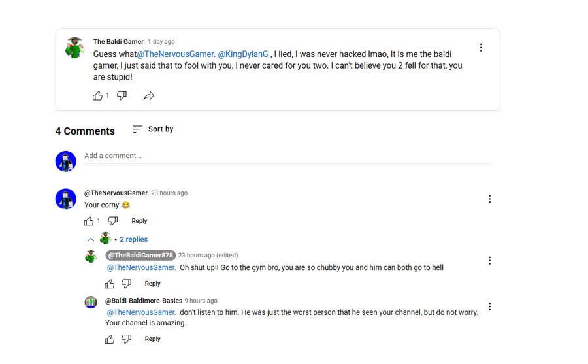Share The Baldi Gamer's post

pyautogui.click(x=149, y=96)
